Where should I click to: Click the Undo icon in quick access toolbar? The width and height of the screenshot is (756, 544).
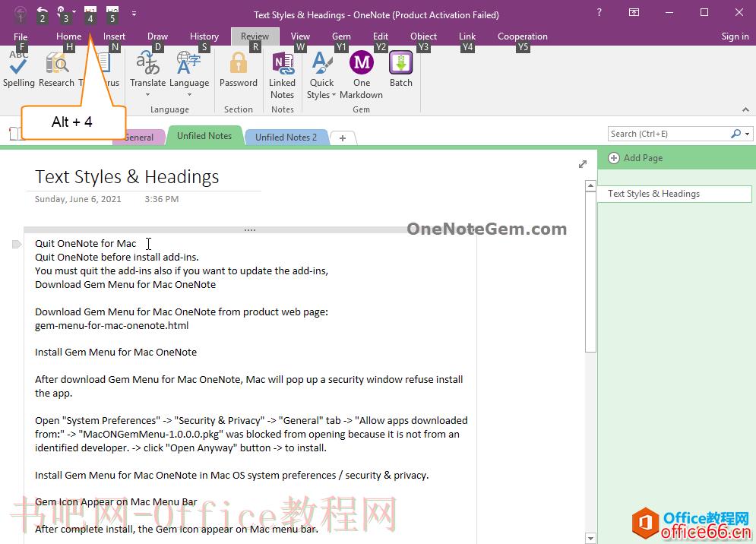(42, 13)
